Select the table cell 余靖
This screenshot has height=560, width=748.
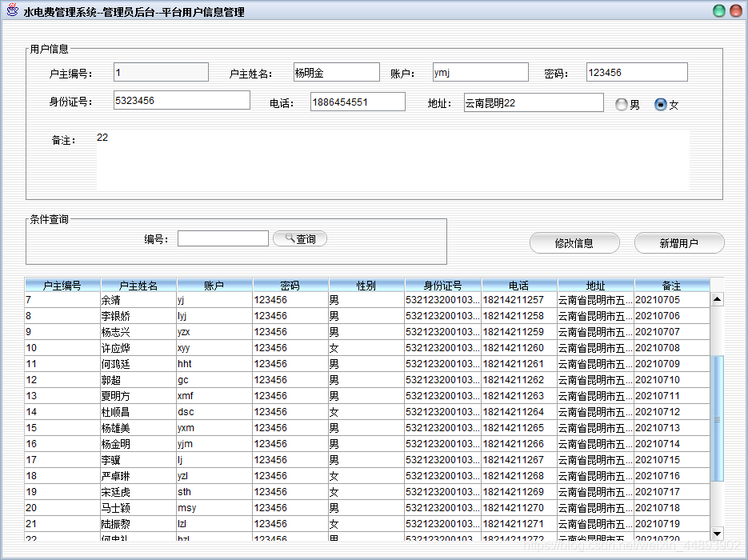click(138, 299)
